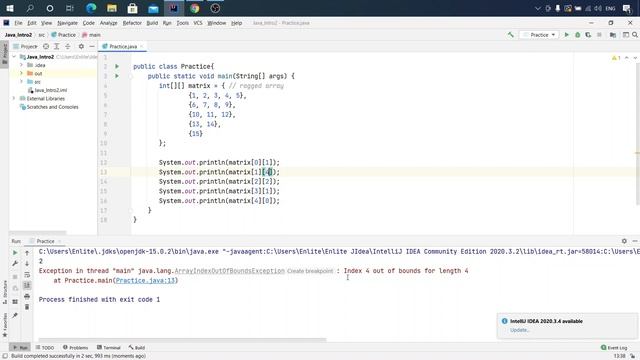640x360 pixels.
Task: Select the Practice tab in Run panel
Action: click(x=45, y=241)
